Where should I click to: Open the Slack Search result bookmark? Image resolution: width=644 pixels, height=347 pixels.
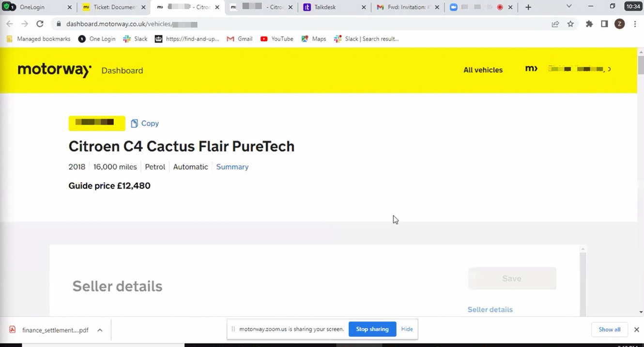(x=367, y=39)
